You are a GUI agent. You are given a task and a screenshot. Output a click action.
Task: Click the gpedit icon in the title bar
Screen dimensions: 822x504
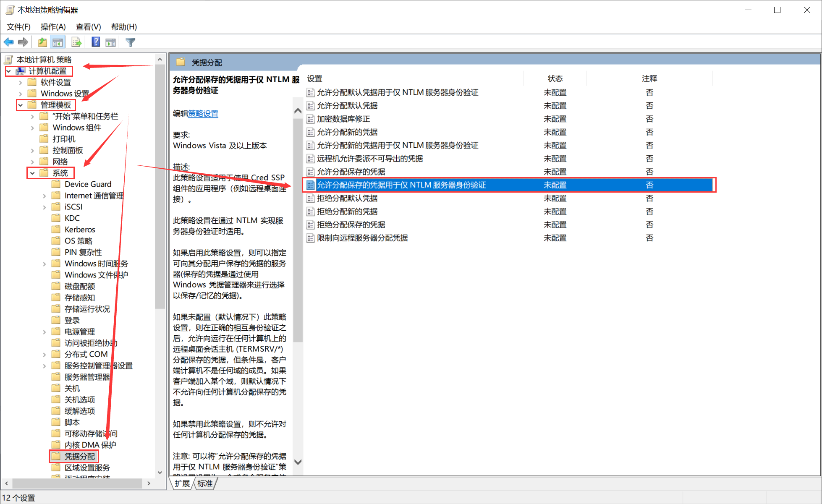(x=9, y=9)
